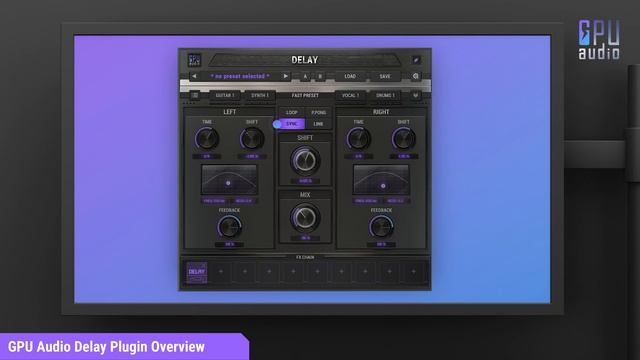
Task: Click the RIGHT channel TIME knob
Action: [x=358, y=138]
